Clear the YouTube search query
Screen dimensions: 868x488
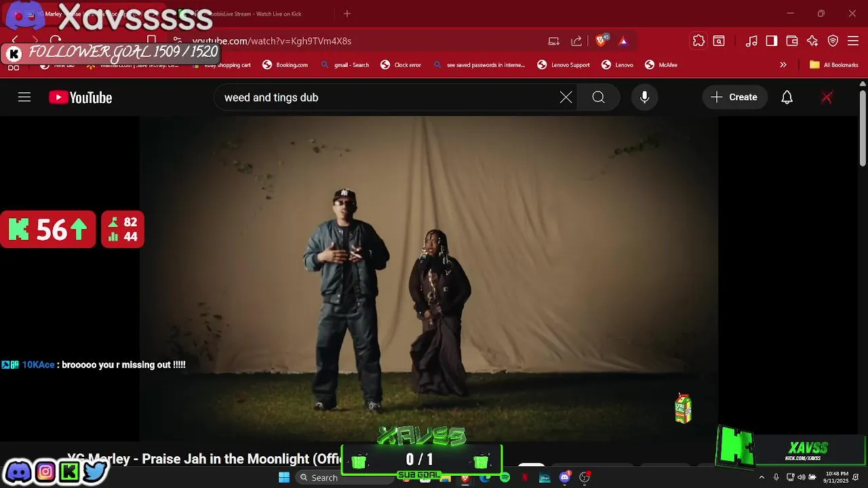pos(566,98)
